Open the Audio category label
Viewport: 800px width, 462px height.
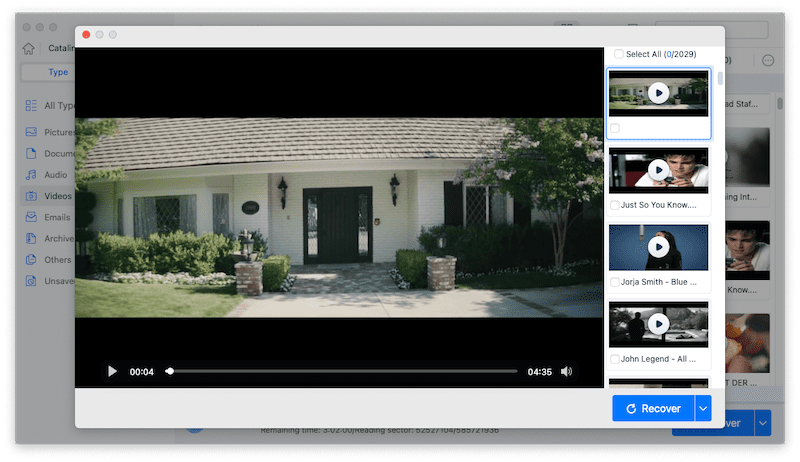tap(56, 175)
